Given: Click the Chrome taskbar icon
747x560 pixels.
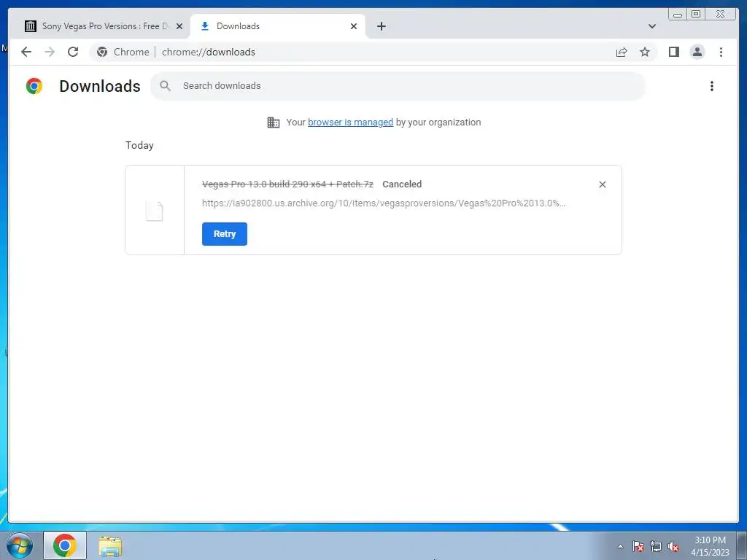Looking at the screenshot, I should (65, 545).
